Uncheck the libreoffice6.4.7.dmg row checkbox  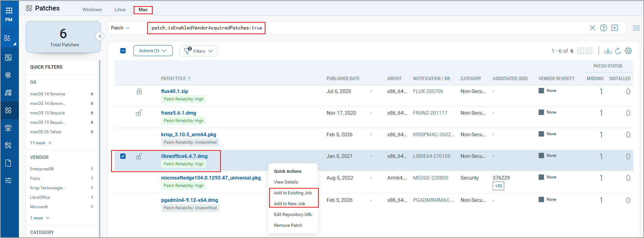tap(123, 156)
